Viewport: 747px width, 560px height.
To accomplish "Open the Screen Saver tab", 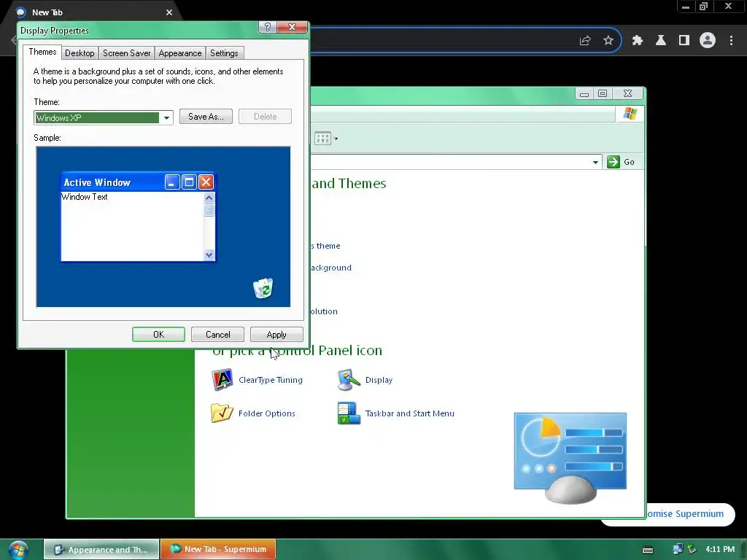I will (x=127, y=52).
